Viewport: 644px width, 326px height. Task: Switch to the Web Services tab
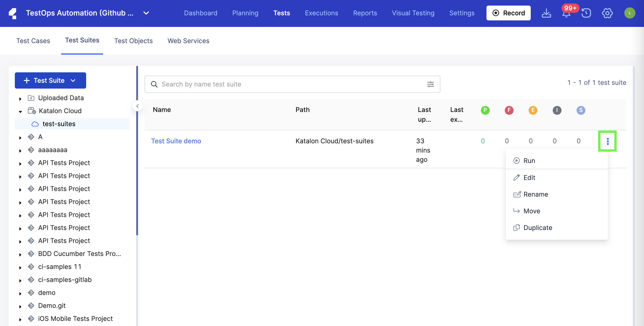[x=188, y=41]
